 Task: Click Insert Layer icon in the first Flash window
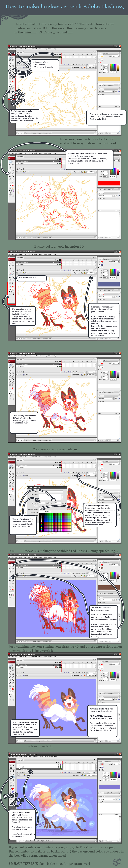click(17, 65)
